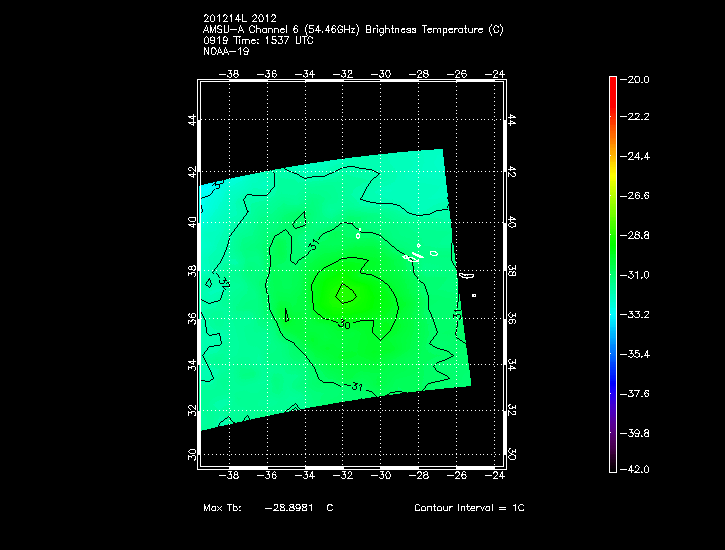Screen dimensions: 725x550
Task: Click the -31.0 color scale label
Action: pyautogui.click(x=638, y=274)
